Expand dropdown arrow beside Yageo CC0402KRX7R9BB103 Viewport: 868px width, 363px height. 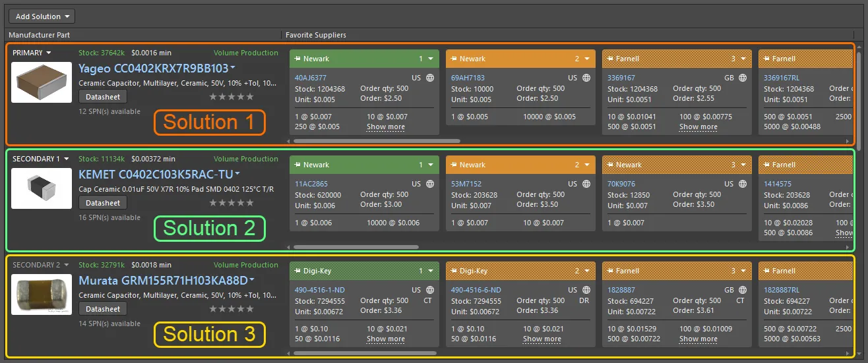point(233,69)
